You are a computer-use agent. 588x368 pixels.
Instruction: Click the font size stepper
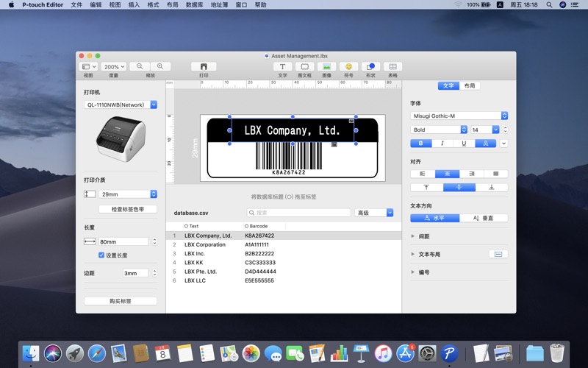click(x=506, y=130)
